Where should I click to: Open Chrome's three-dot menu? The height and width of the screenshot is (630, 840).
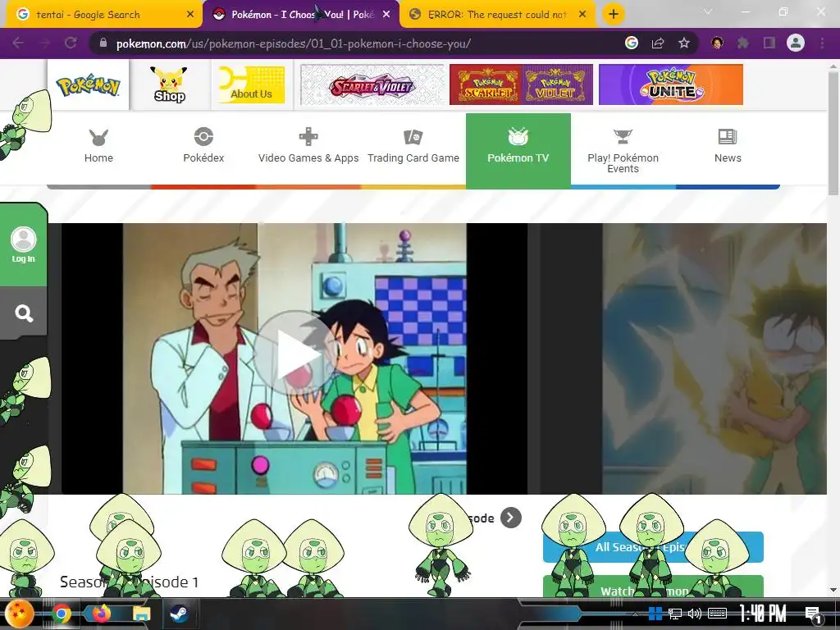[x=822, y=43]
